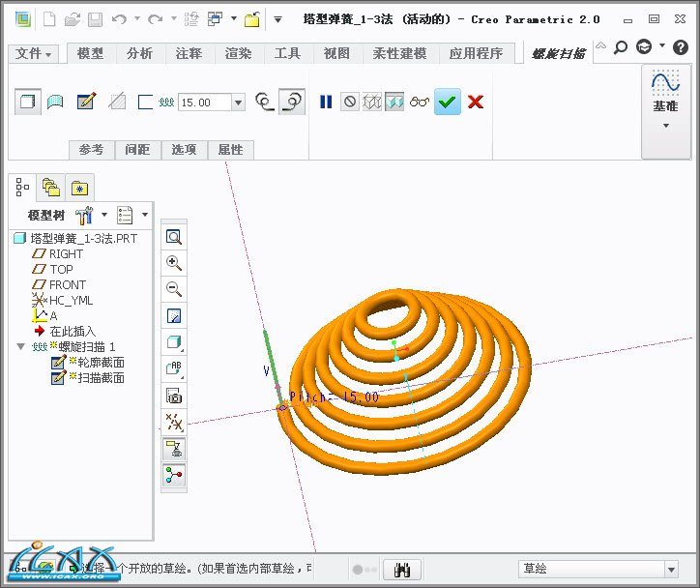The height and width of the screenshot is (588, 700).
Task: Refit the view with the top magnifier icon
Action: [x=174, y=237]
